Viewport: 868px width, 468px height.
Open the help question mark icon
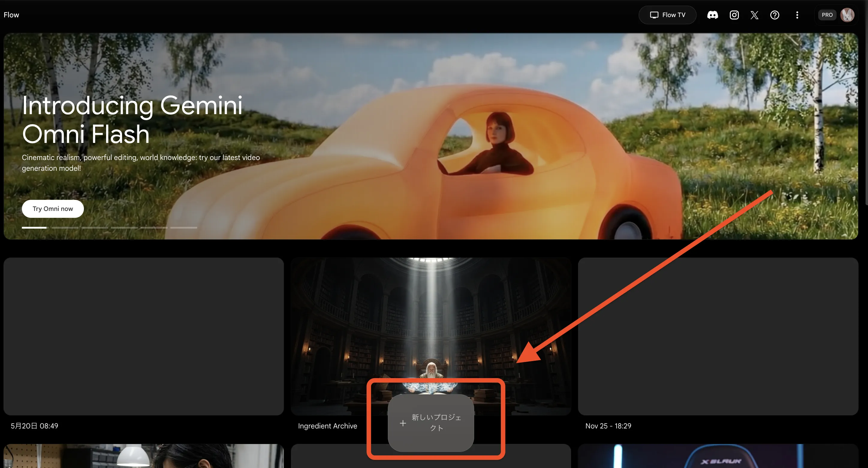tap(775, 15)
